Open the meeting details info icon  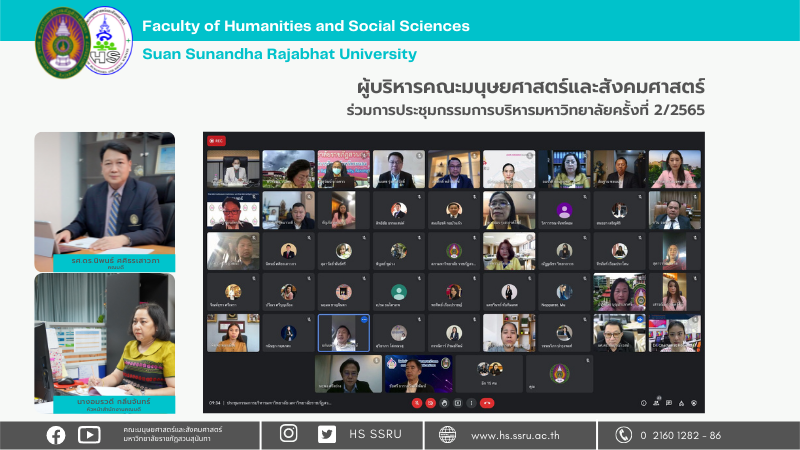click(x=644, y=403)
